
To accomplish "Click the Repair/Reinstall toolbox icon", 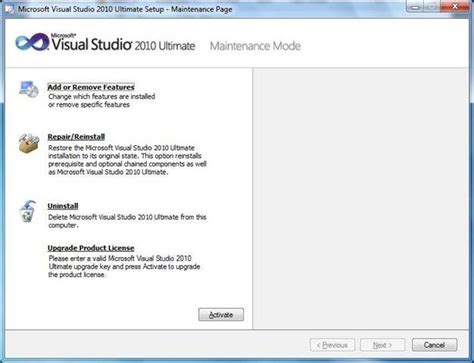I will click(x=29, y=144).
